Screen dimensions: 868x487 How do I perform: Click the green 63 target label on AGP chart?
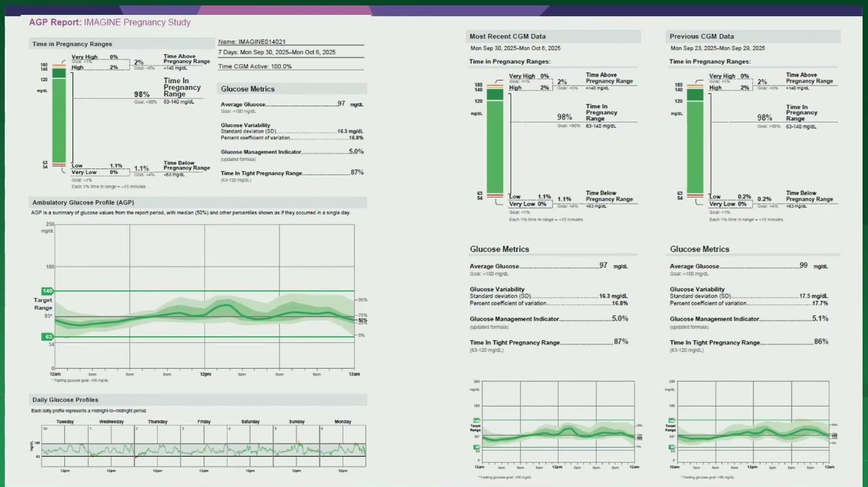48,336
